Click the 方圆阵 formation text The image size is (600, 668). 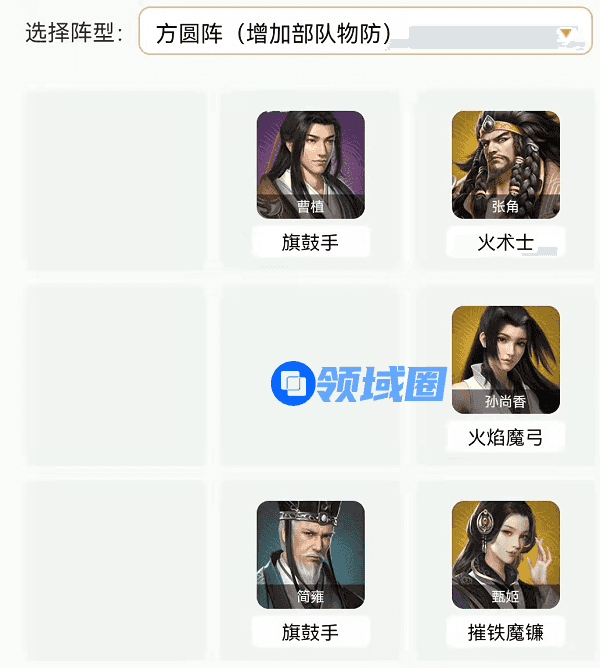[189, 34]
